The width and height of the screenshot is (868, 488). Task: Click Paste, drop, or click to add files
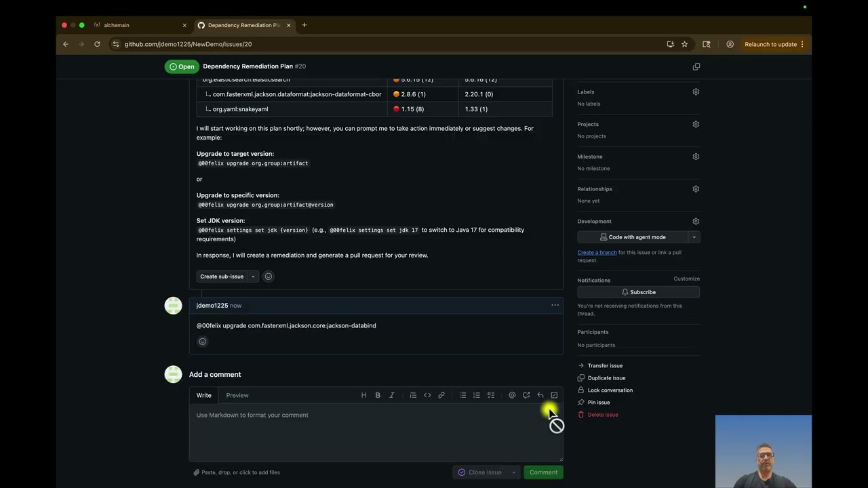click(237, 472)
